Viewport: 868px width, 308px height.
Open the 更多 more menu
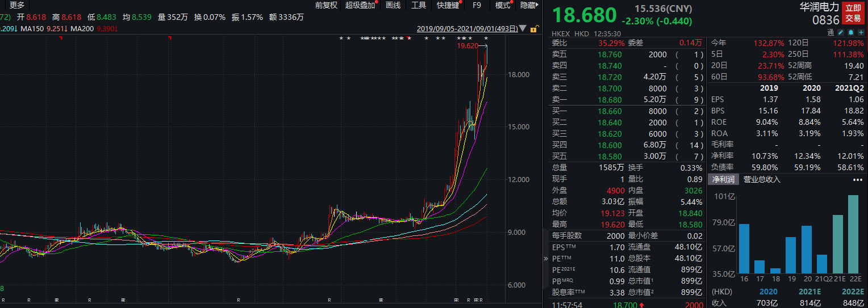point(17,5)
